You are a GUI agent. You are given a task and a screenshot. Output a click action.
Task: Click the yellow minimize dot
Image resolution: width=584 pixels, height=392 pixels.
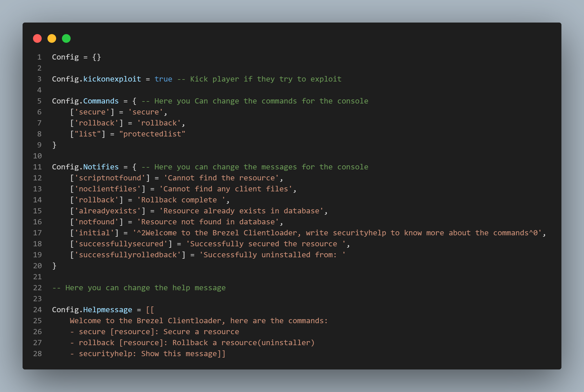pos(52,38)
